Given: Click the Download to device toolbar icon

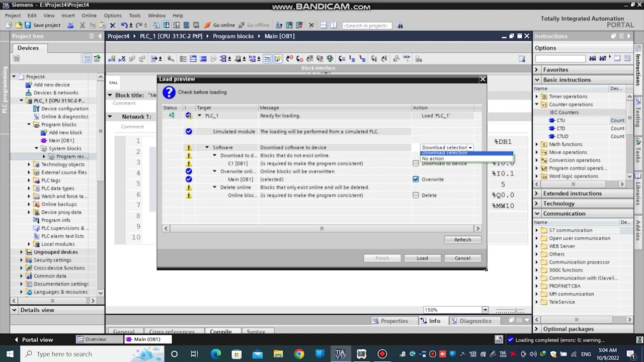Looking at the screenshot, I should tap(167, 25).
